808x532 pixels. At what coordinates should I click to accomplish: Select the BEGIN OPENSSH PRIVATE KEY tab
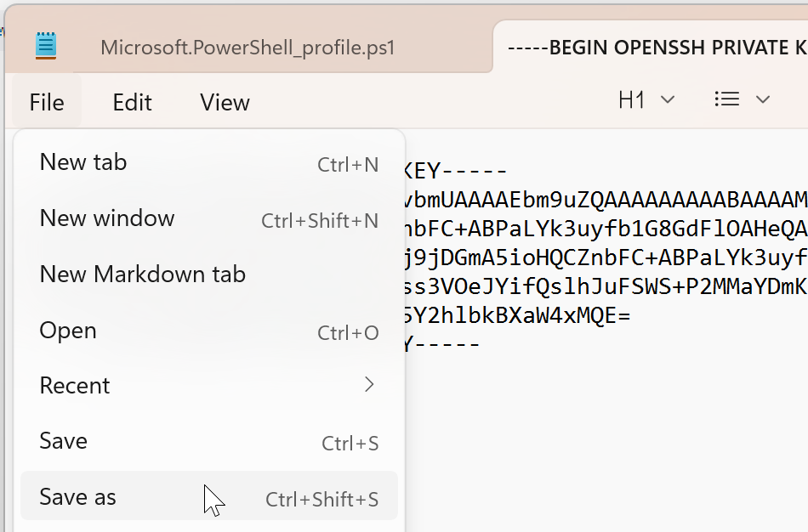click(657, 47)
